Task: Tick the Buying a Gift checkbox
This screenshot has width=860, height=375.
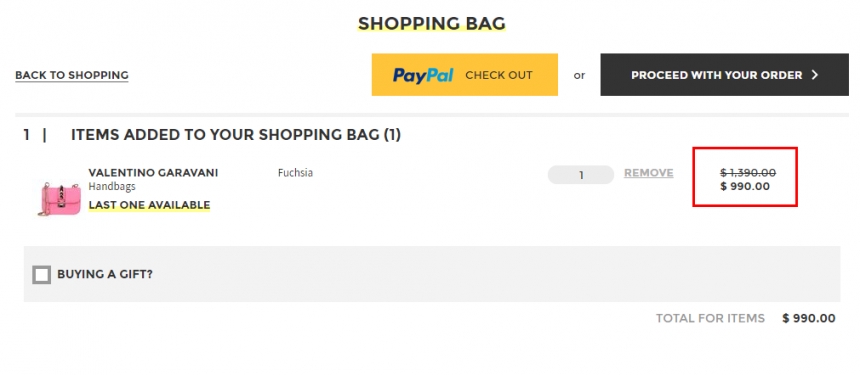Action: click(x=42, y=274)
